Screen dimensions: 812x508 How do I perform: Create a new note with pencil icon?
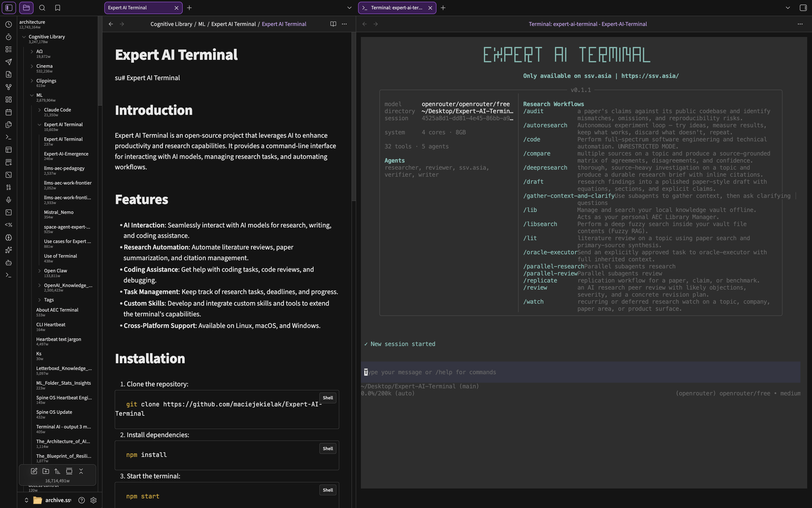coord(34,471)
